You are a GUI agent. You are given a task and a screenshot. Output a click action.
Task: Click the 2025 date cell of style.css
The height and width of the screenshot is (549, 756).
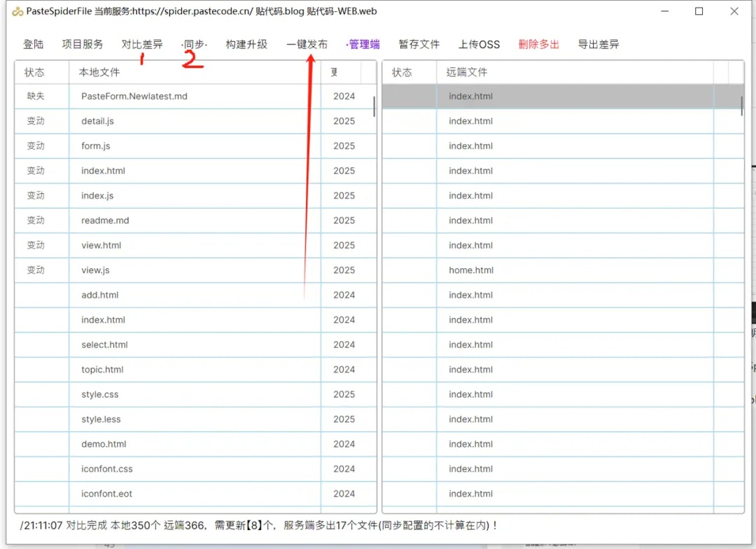pyautogui.click(x=344, y=395)
